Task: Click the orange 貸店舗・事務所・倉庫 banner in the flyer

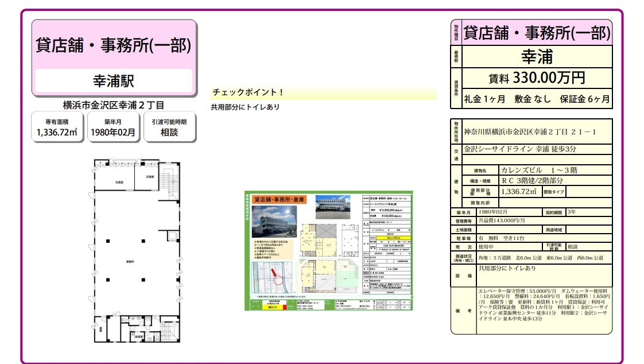Action: [x=279, y=199]
